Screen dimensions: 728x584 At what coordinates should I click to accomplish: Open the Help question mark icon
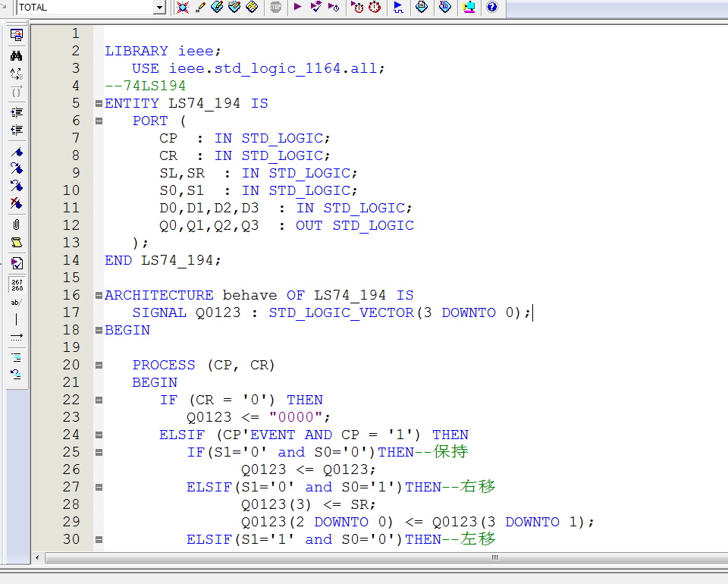point(492,7)
